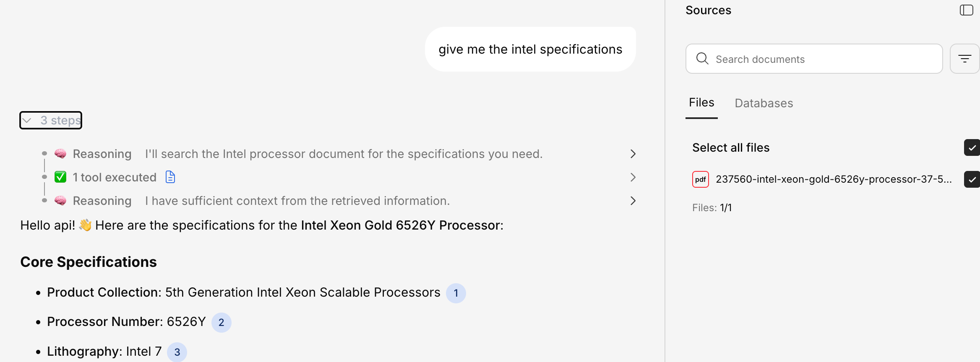Open citation 3 for Lithography
Screen dimensions: 980x362
[x=177, y=352]
